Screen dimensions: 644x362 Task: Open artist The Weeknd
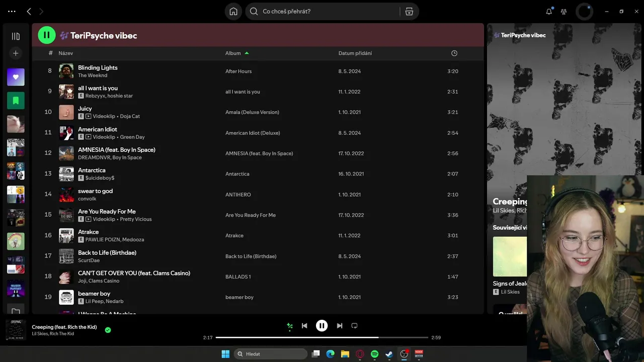tap(93, 75)
